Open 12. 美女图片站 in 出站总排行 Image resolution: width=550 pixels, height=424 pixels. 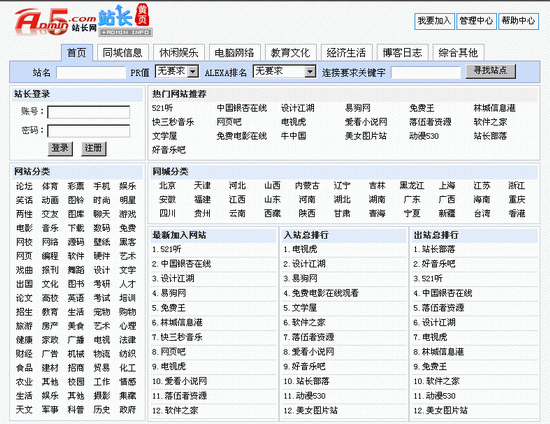pyautogui.click(x=441, y=410)
